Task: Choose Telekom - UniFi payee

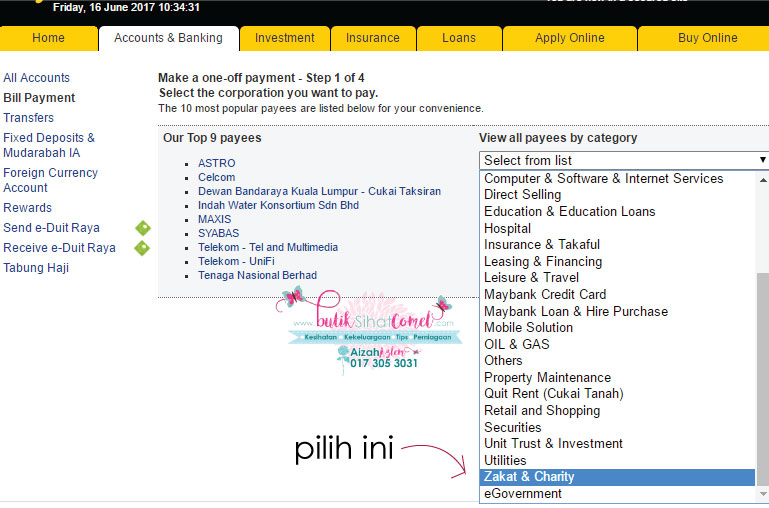Action: point(236,261)
